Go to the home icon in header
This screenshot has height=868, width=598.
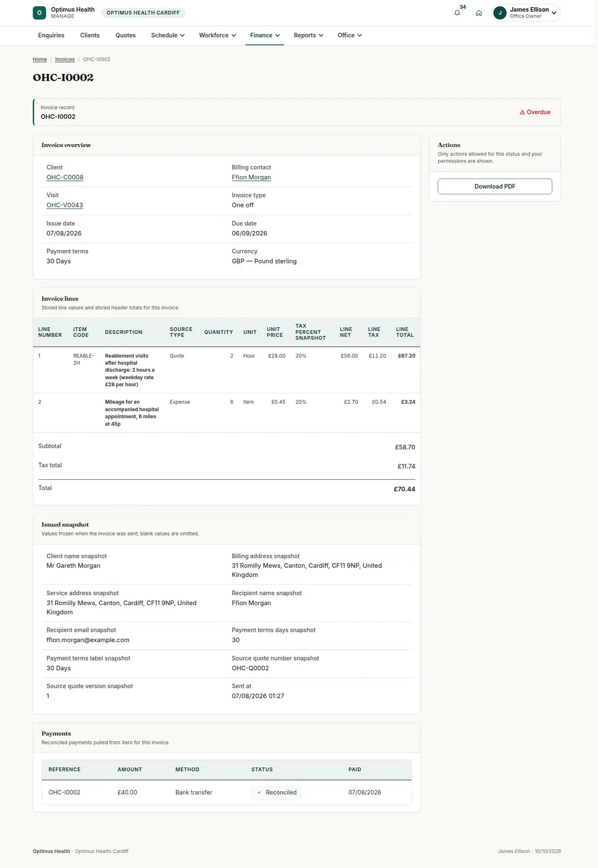(x=478, y=13)
